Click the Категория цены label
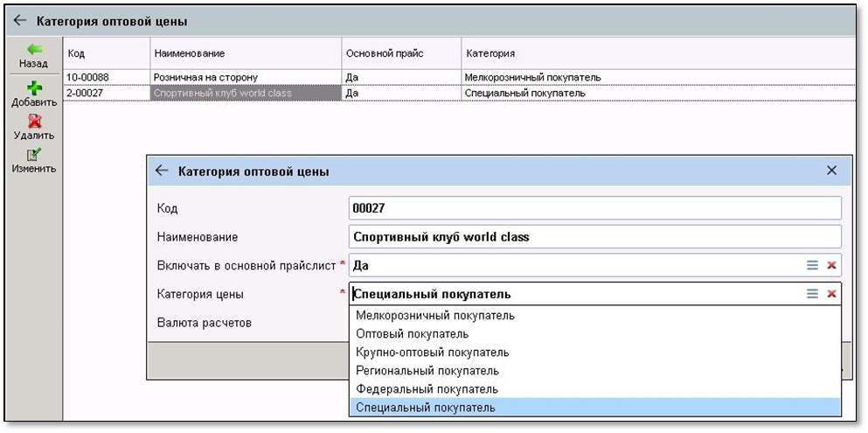This screenshot has height=433, width=868. tap(200, 294)
